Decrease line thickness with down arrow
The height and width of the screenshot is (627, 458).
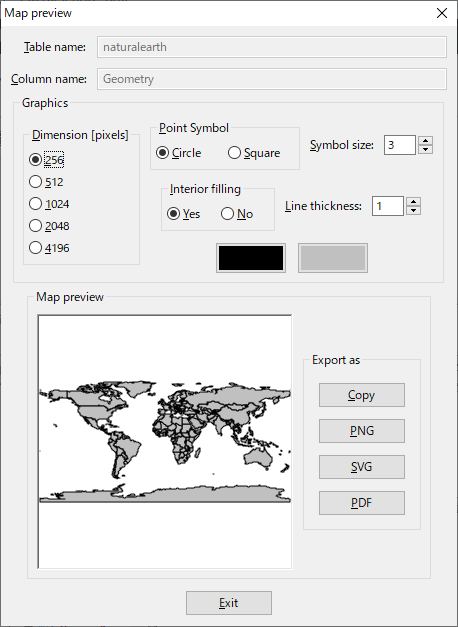tap(414, 210)
